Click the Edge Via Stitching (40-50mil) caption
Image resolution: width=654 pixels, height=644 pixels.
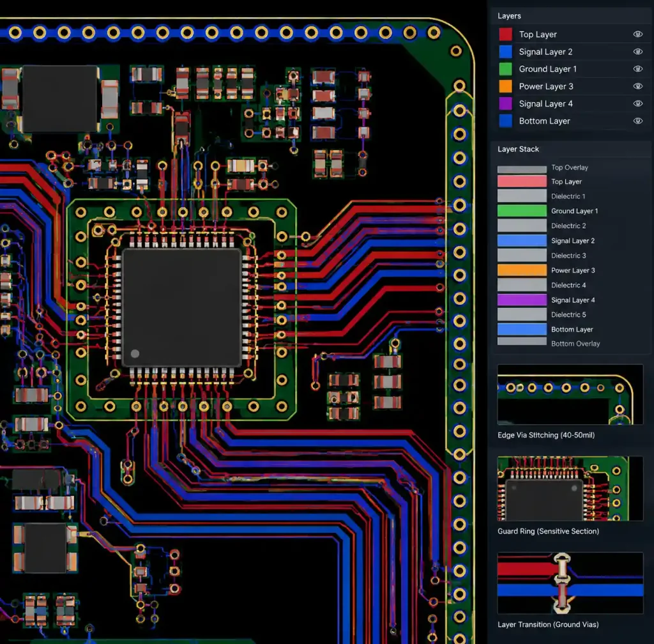[546, 435]
